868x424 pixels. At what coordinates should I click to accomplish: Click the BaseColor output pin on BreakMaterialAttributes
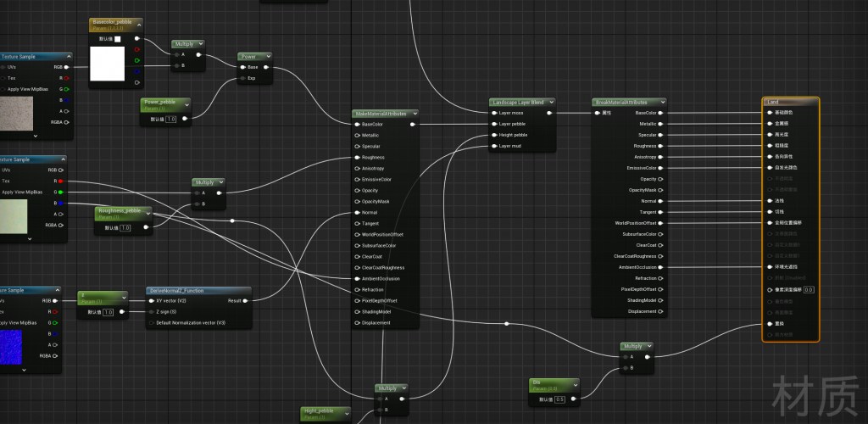tap(661, 113)
